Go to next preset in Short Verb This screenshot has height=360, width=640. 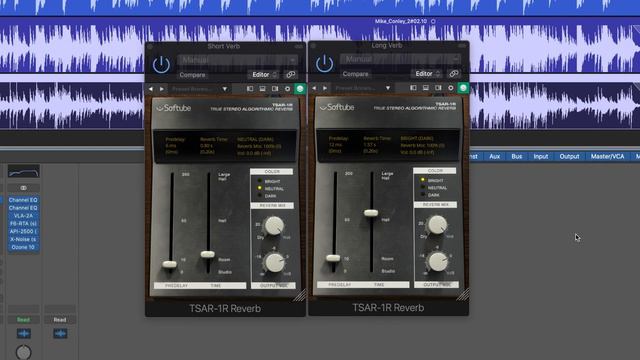click(x=162, y=89)
